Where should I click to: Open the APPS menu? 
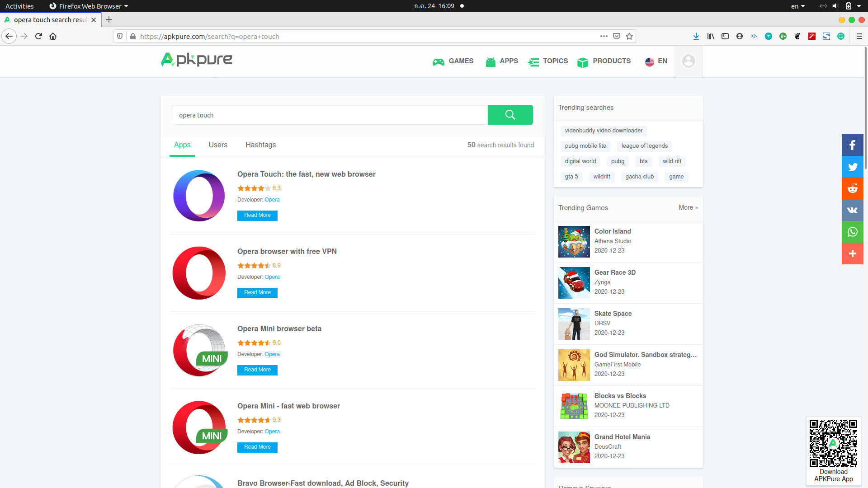(502, 61)
